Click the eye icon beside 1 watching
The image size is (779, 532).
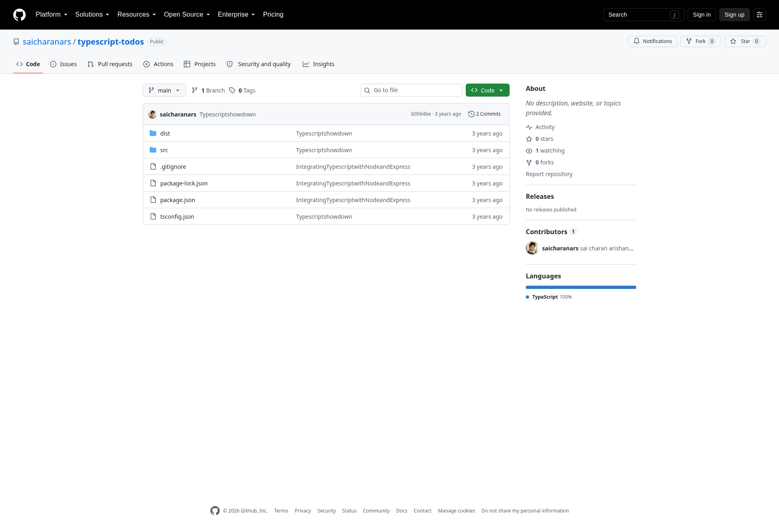[x=529, y=151]
